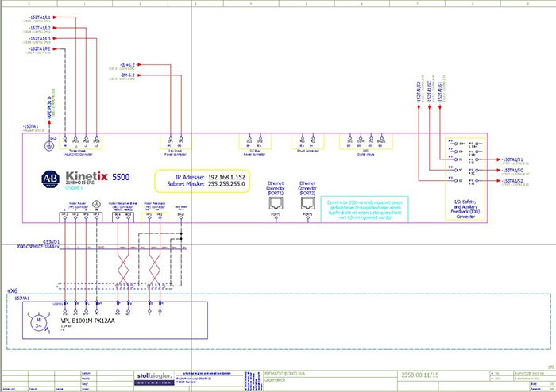
Task: Click the Motor Power (MP) Connector label
Action: click(78, 205)
